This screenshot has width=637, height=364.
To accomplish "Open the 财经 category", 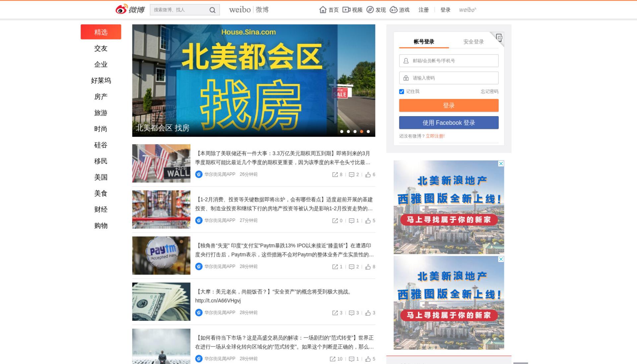I will 101,209.
